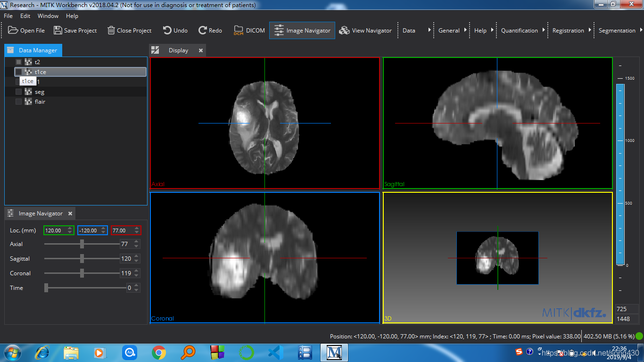Click the media player taskbar icon
Screen dimensions: 644x362
tap(100, 353)
